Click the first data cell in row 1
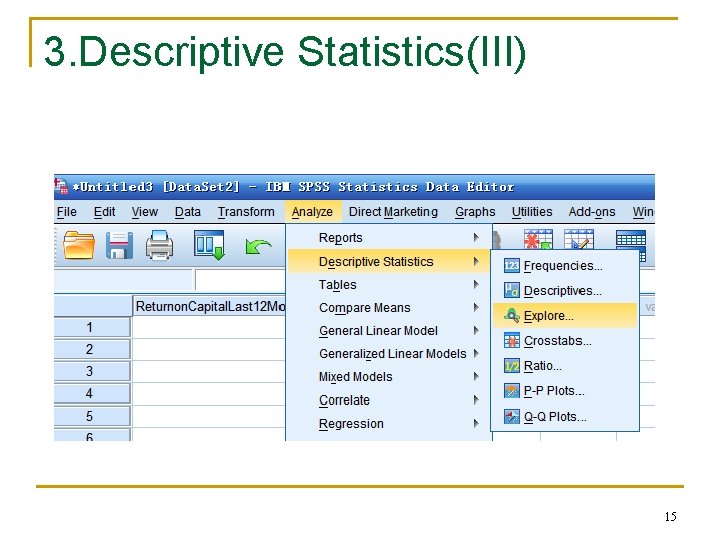Viewport: 720px width, 540px height. coord(209,327)
